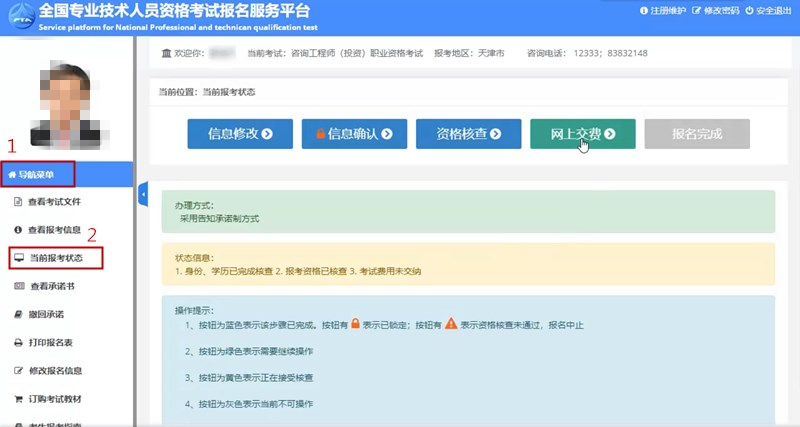The height and width of the screenshot is (427, 800).
Task: Click the monitor icon beside 当前报考状态
Action: pos(19,258)
